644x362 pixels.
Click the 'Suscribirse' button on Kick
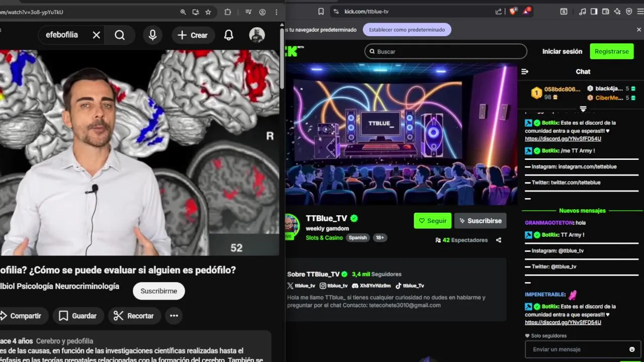coord(480,221)
